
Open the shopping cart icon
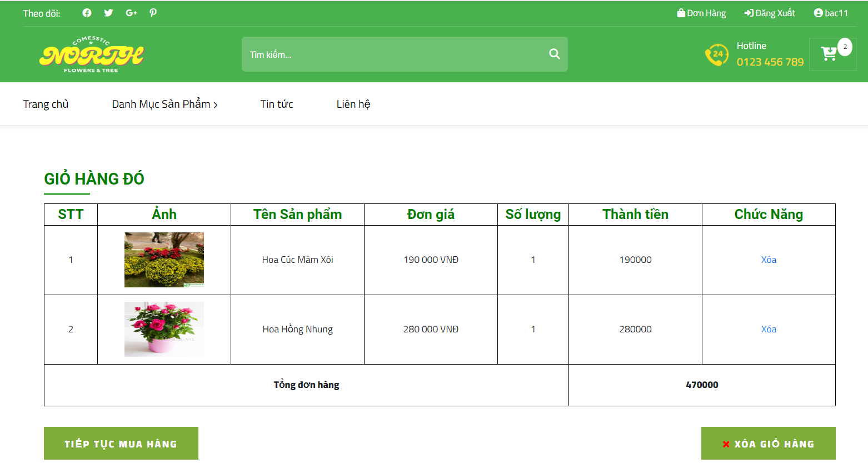[829, 54]
